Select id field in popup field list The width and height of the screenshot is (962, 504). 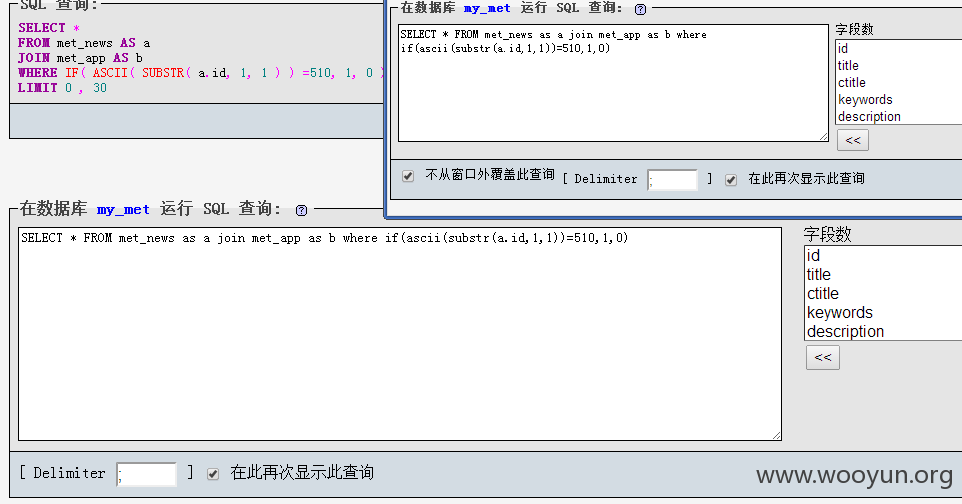[x=899, y=48]
